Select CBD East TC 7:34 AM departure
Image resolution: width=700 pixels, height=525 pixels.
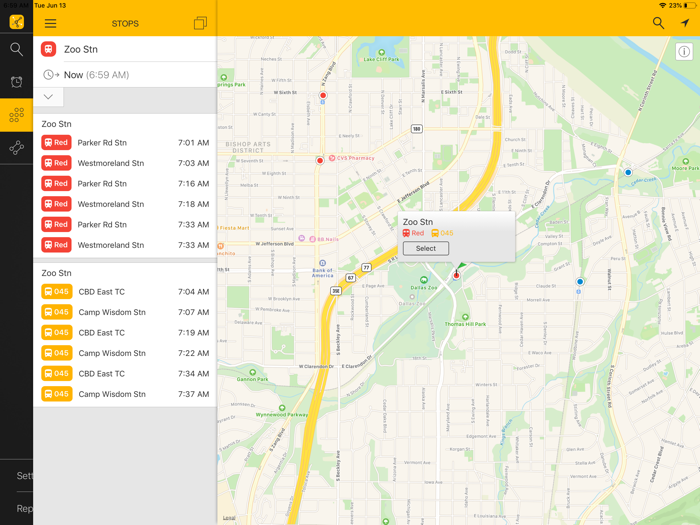[x=125, y=374]
